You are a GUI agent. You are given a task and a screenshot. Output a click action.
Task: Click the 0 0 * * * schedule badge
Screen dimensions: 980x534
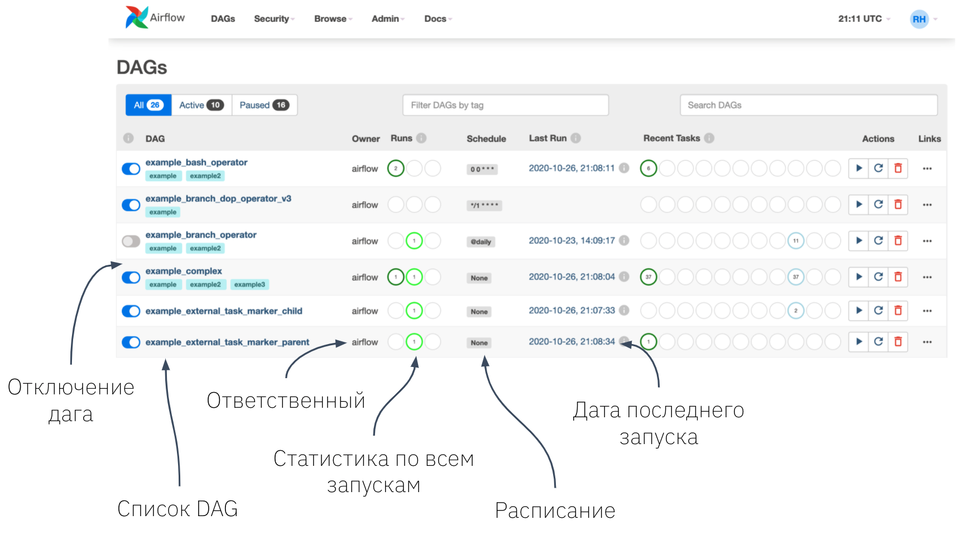pos(482,169)
